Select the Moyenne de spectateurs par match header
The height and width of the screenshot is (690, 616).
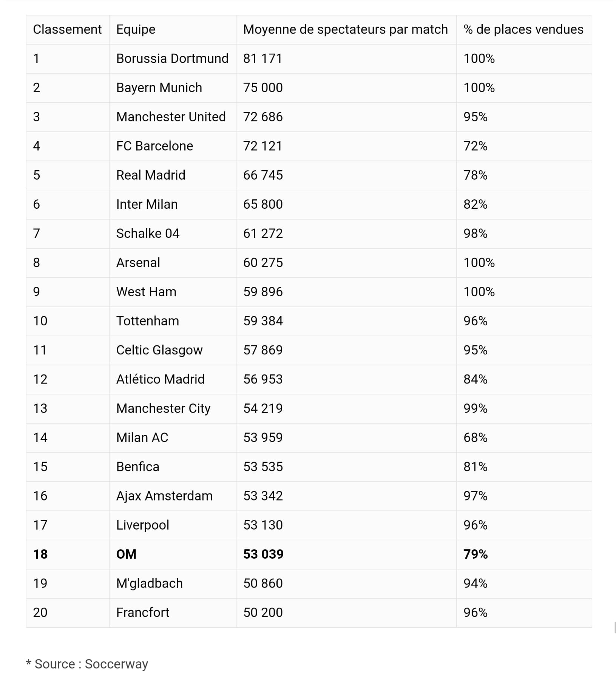tap(345, 29)
